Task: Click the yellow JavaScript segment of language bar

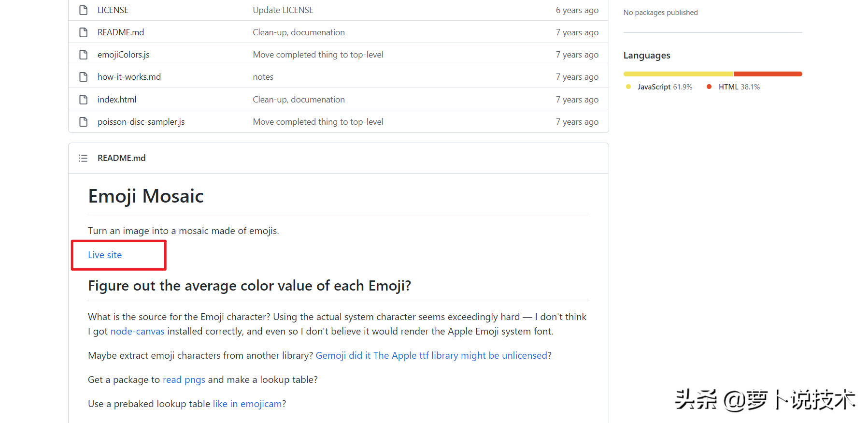Action: [678, 74]
